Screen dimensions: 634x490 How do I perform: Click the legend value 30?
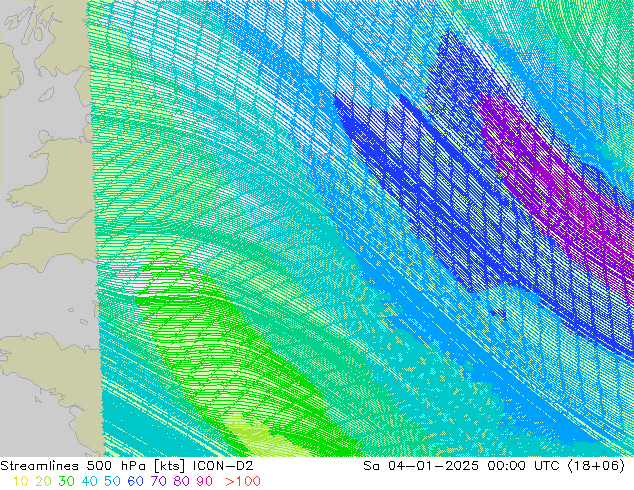[66, 481]
